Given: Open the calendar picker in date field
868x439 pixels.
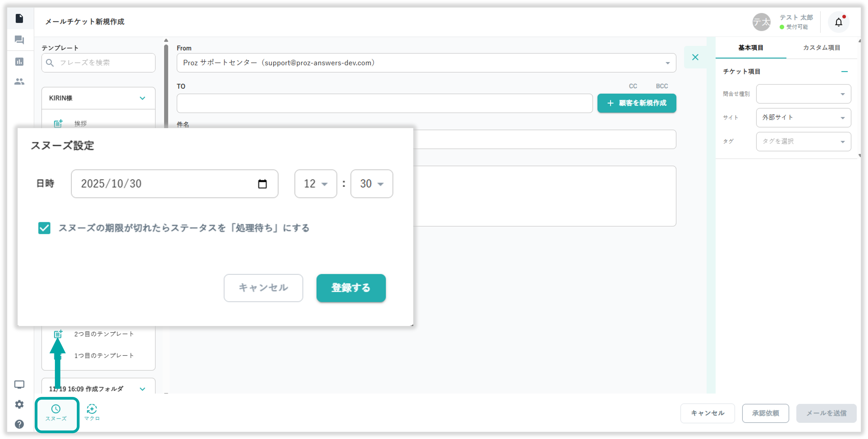Looking at the screenshot, I should (x=262, y=184).
